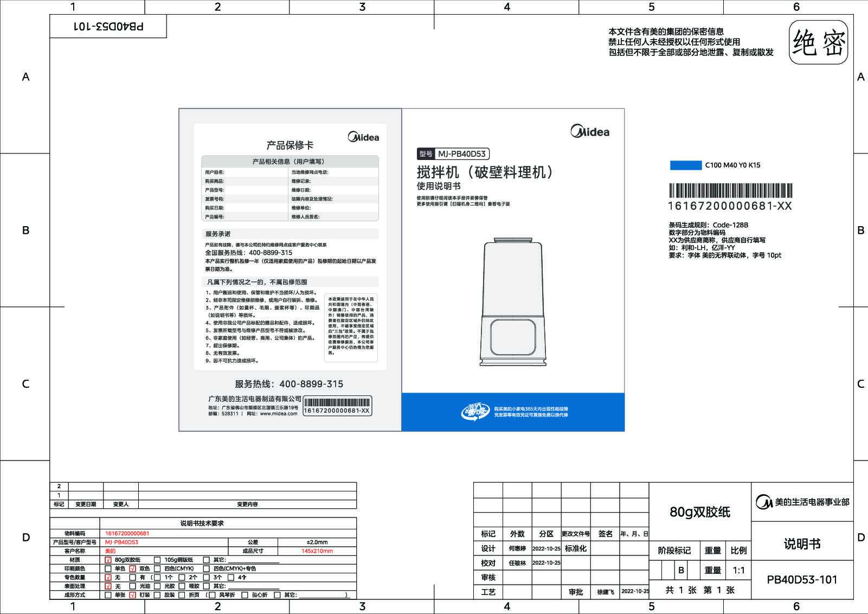The image size is (868, 614).
Task: Toggle the 无 checkbox in 表面处理 row
Action: click(108, 586)
